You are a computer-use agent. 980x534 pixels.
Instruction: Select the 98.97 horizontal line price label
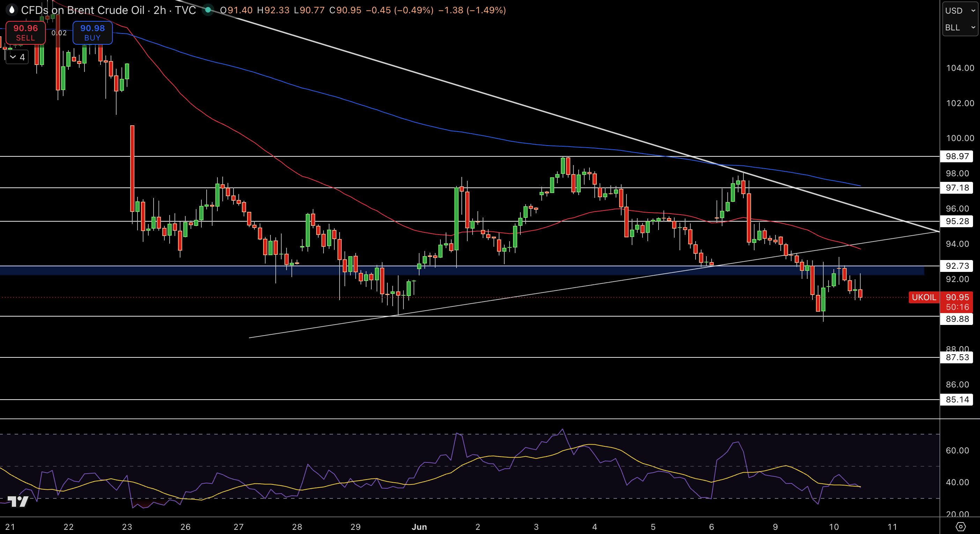point(957,156)
